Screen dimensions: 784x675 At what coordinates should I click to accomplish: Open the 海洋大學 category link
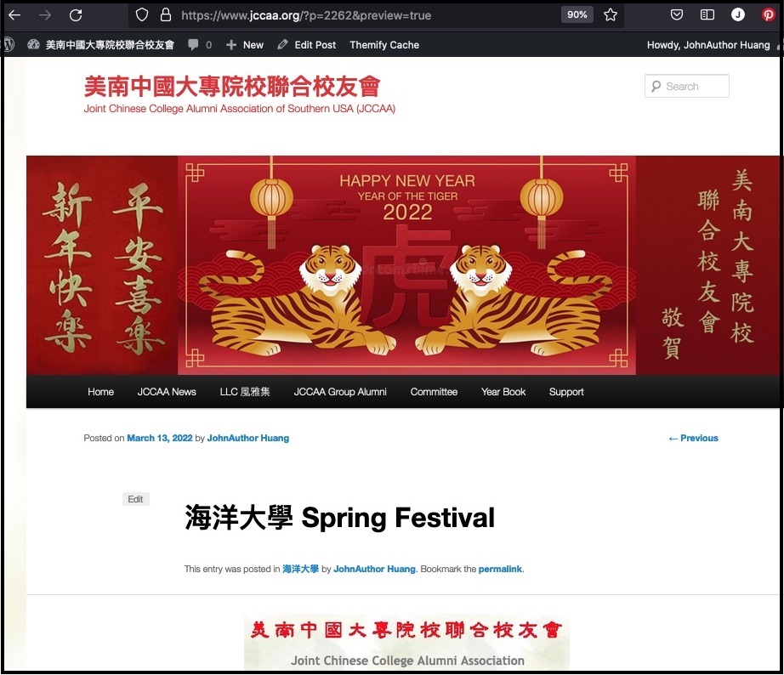pos(300,569)
